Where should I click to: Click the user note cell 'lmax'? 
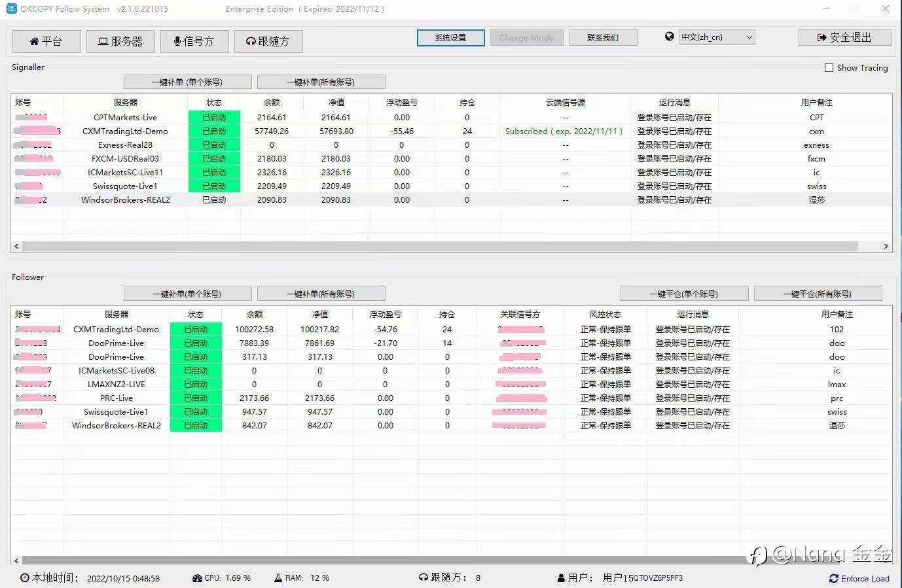837,385
